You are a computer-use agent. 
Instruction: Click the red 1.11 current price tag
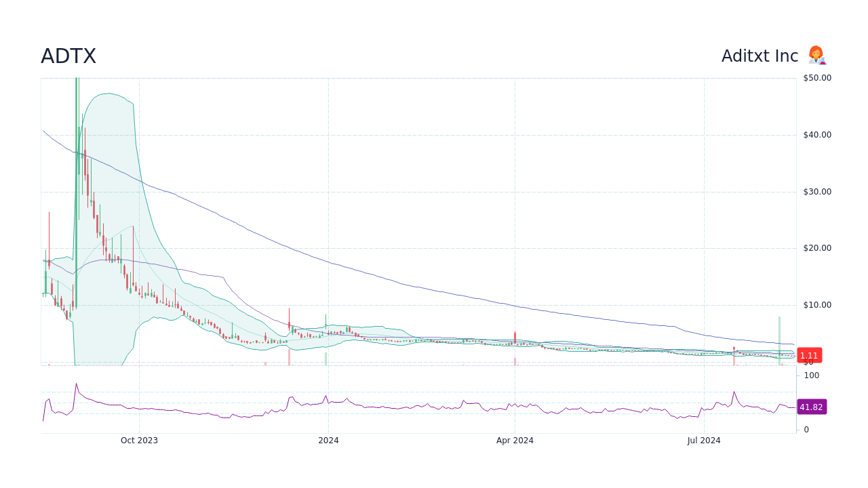809,355
